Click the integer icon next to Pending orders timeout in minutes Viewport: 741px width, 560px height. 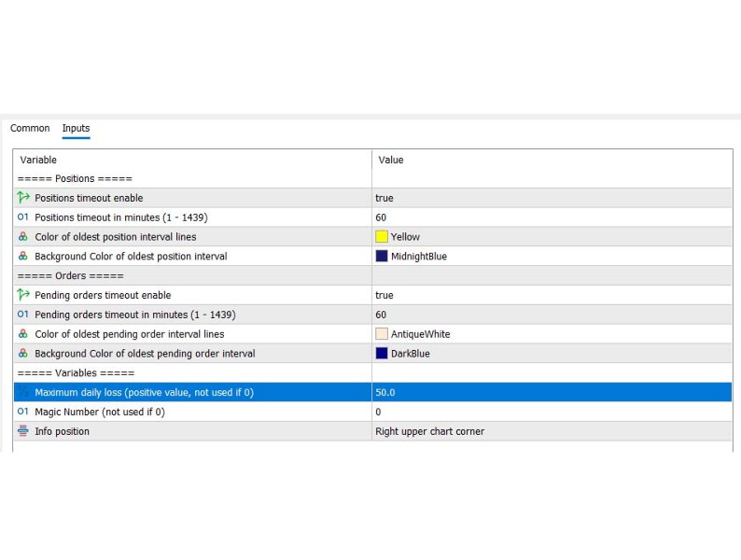tap(22, 314)
